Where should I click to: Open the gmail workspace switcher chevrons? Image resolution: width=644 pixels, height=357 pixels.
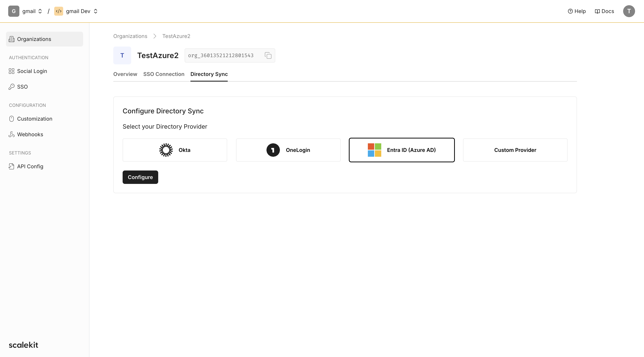[x=40, y=11]
